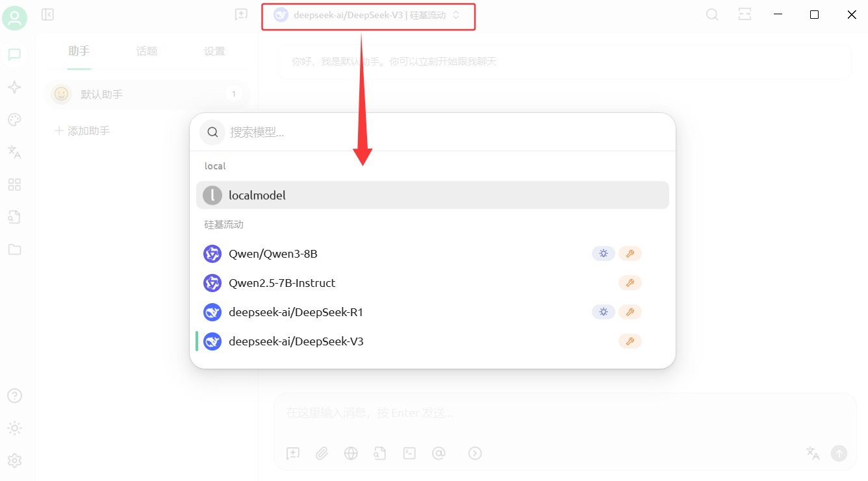Toggle theme with the sun icon
Viewport: 868px width, 481px height.
pyautogui.click(x=14, y=428)
